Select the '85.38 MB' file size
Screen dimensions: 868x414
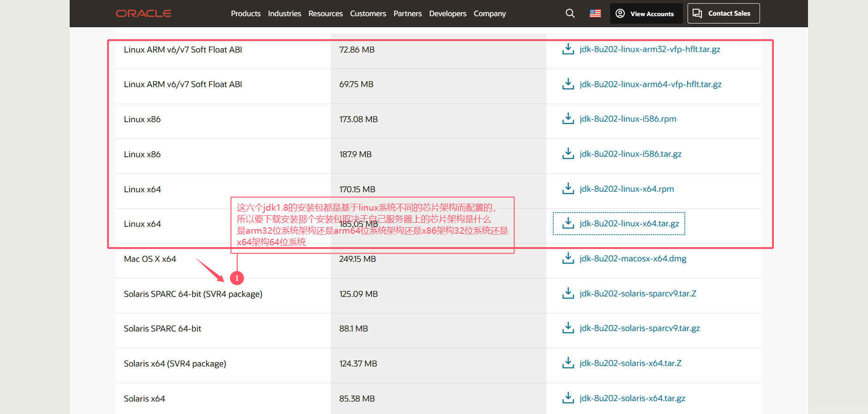pyautogui.click(x=357, y=398)
